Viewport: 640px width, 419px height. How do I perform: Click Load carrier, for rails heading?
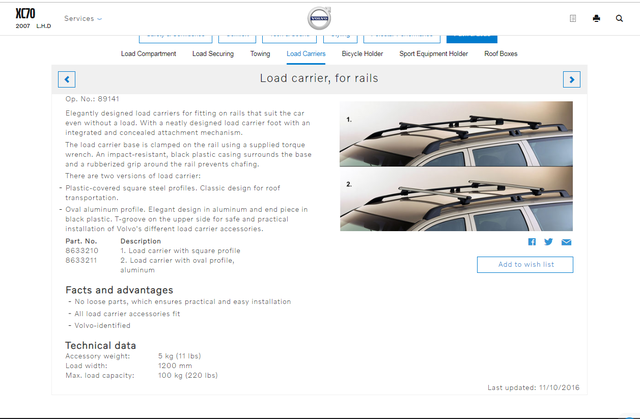[319, 78]
